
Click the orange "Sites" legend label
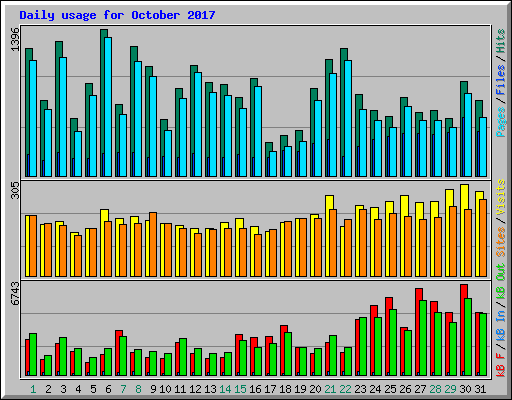[501, 242]
